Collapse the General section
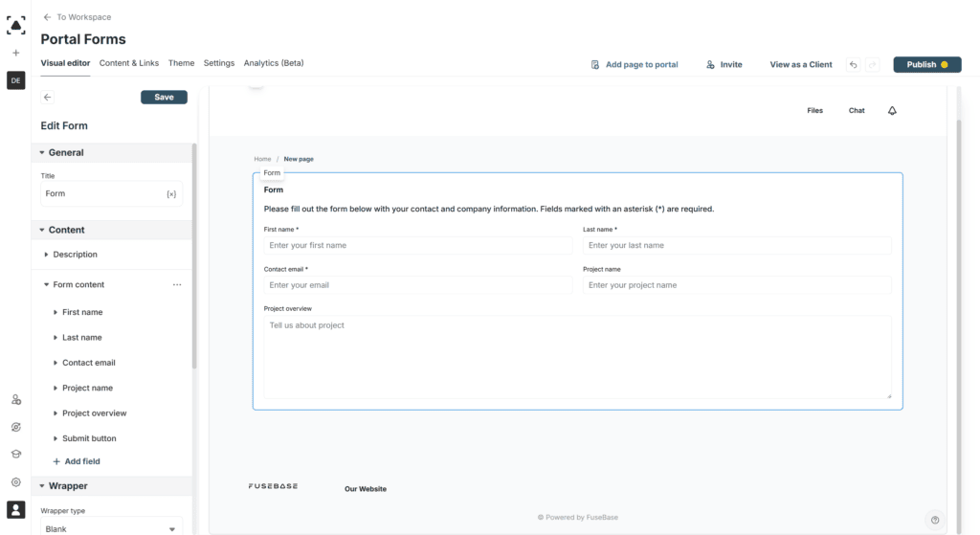 [x=42, y=153]
